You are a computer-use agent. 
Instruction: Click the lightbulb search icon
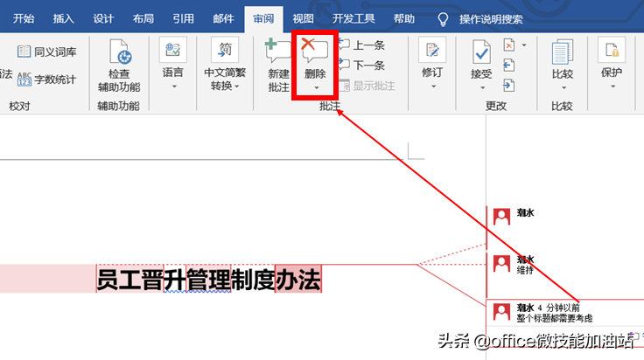point(443,19)
